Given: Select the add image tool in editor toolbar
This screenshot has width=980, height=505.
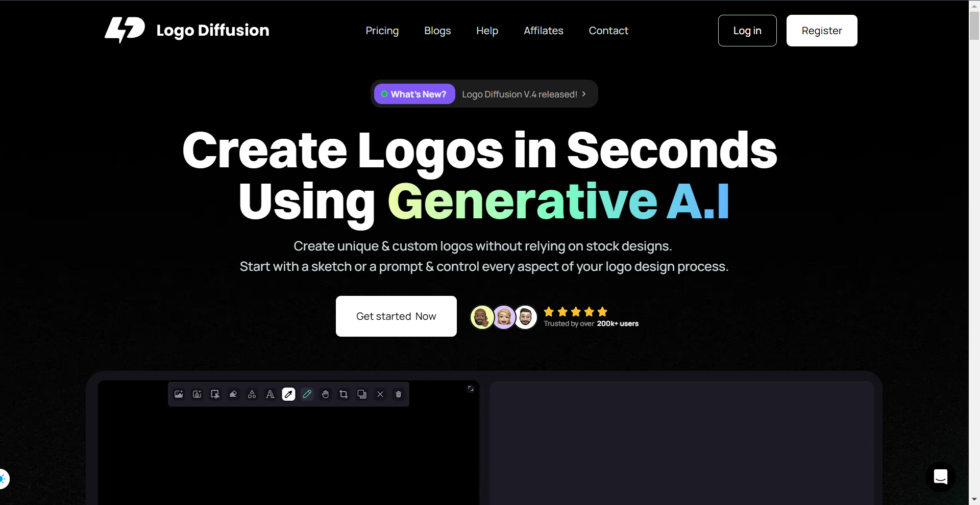Looking at the screenshot, I should 179,394.
